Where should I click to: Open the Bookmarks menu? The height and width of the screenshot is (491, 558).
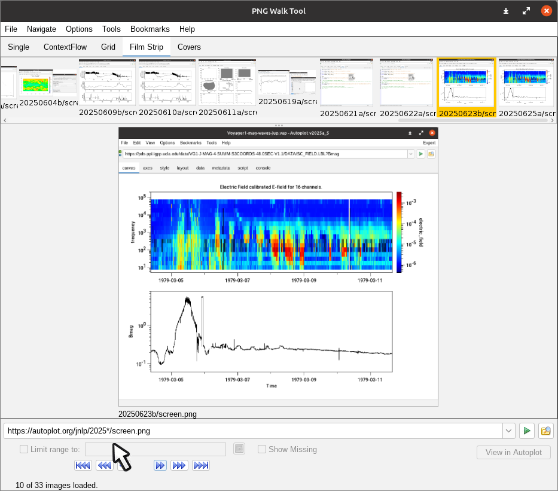pos(150,29)
